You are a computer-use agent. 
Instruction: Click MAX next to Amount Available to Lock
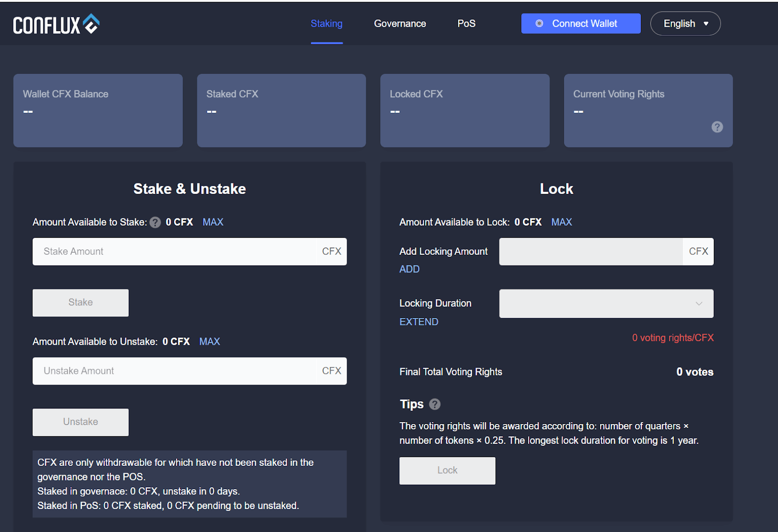(x=562, y=222)
